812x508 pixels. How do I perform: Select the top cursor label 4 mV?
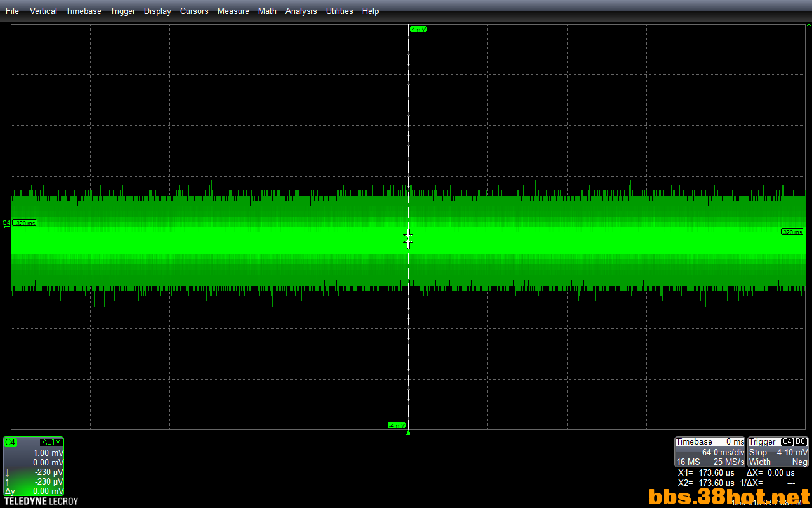[x=418, y=29]
